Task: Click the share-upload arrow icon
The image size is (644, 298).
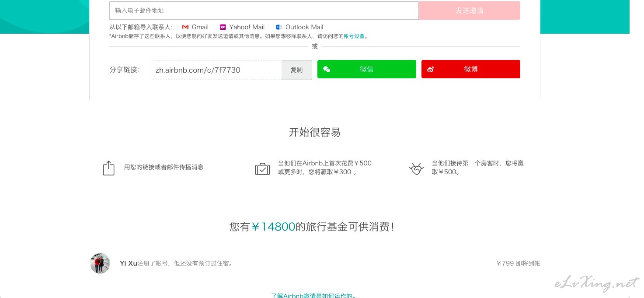Action: click(x=108, y=168)
